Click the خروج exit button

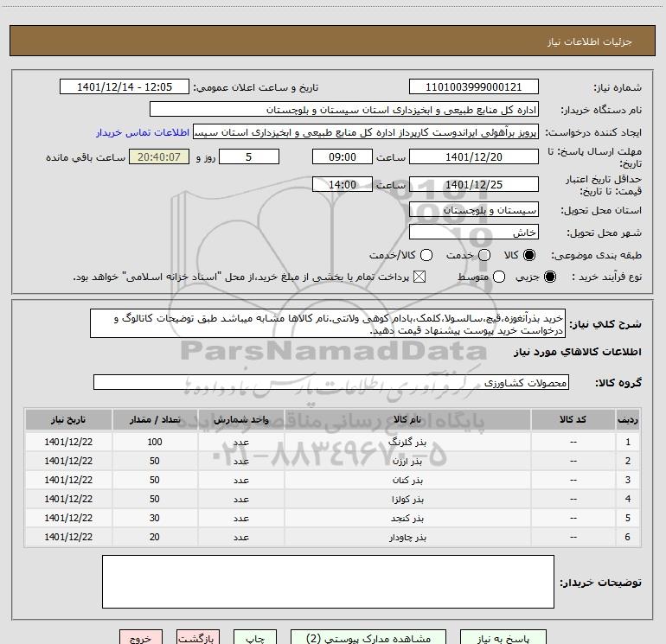pos(141,638)
